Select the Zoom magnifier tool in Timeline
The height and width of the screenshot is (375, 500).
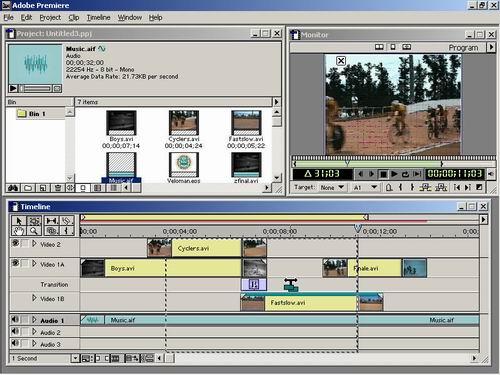[34, 230]
